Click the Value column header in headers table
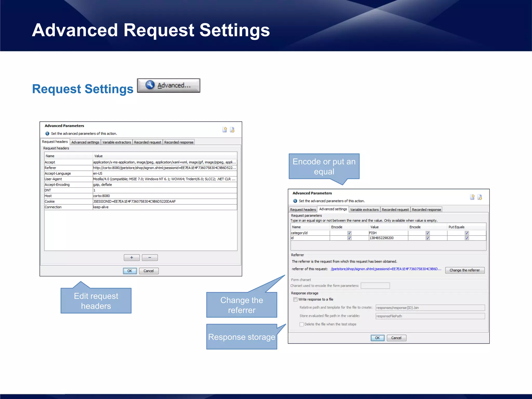This screenshot has height=399, width=532. click(x=165, y=156)
